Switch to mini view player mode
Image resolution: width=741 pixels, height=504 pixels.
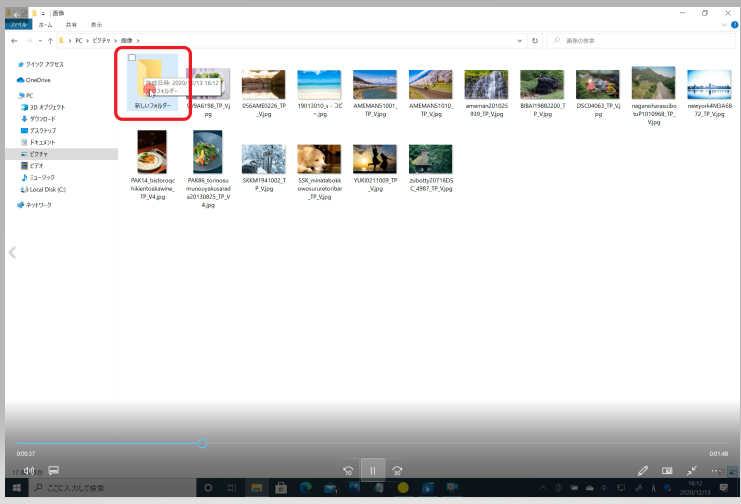(667, 470)
